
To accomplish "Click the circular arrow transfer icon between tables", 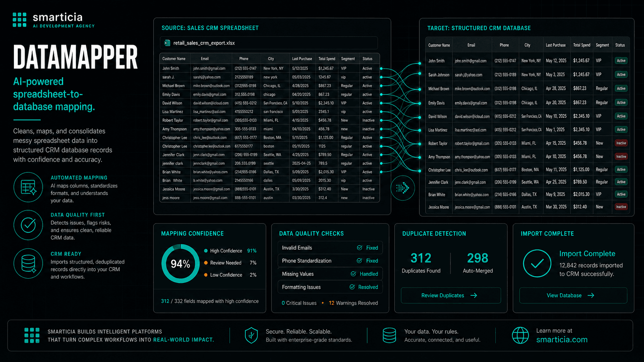I will [402, 188].
